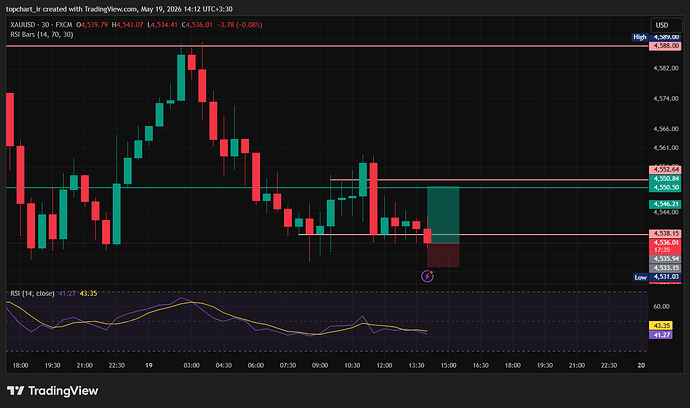Click the yellow 43.35 RSI value label
The height and width of the screenshot is (408, 690).
pos(661,326)
